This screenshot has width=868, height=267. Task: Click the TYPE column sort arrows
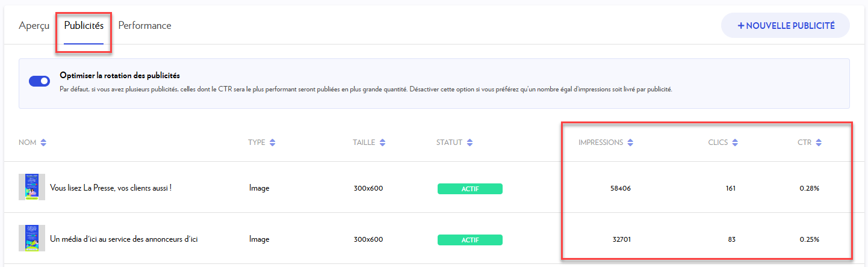(x=273, y=143)
